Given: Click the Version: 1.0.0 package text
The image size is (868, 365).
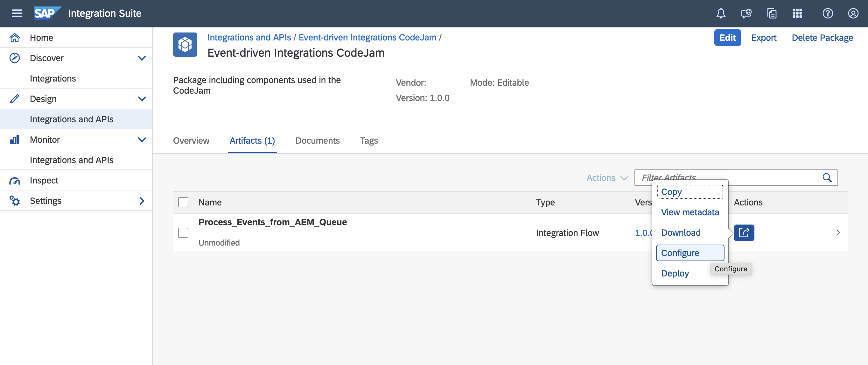Looking at the screenshot, I should pos(422,98).
